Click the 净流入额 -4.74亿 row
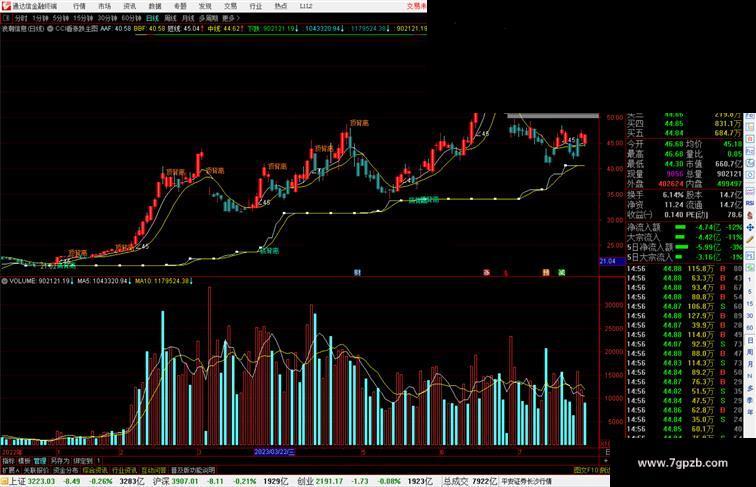 pos(685,227)
